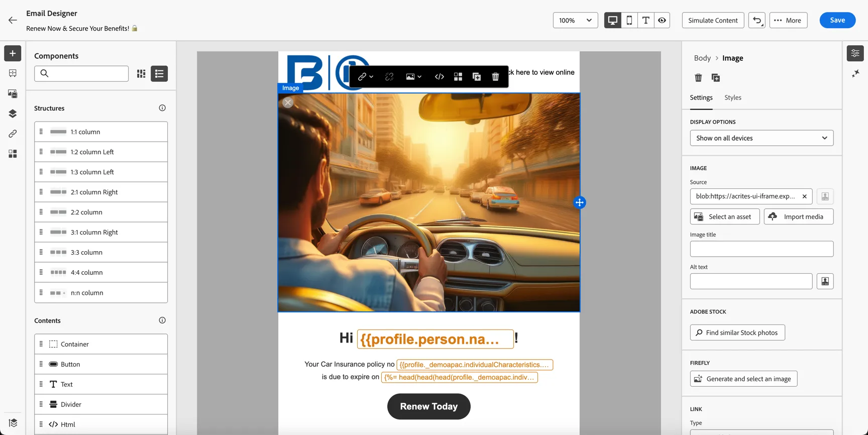
Task: Remove link in the floating image toolbar
Action: click(389, 77)
